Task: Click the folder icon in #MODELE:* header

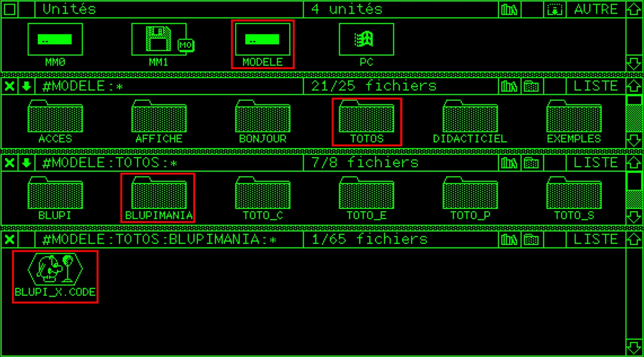Action: (x=531, y=86)
